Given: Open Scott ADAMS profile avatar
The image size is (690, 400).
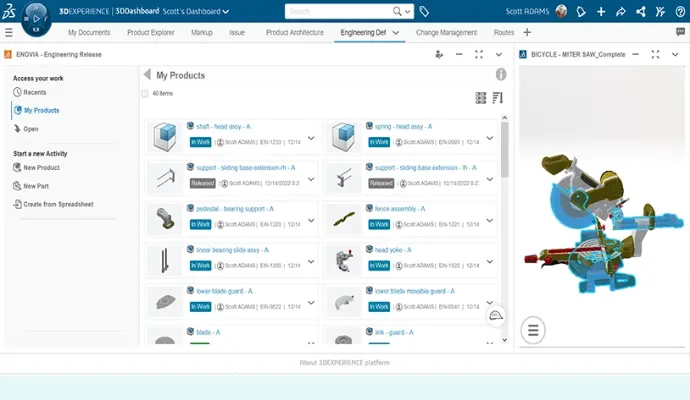Looking at the screenshot, I should [561, 11].
